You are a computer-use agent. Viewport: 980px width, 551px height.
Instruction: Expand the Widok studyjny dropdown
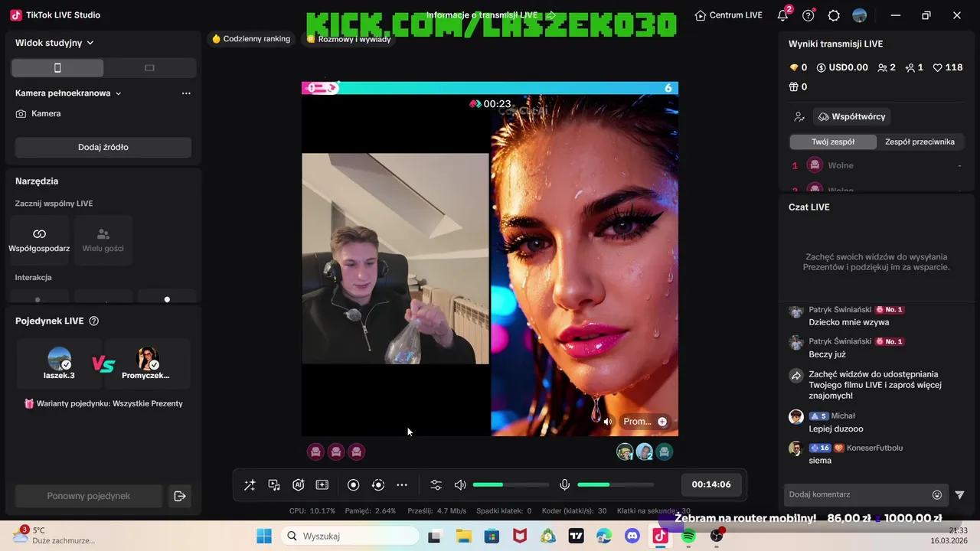(x=54, y=43)
